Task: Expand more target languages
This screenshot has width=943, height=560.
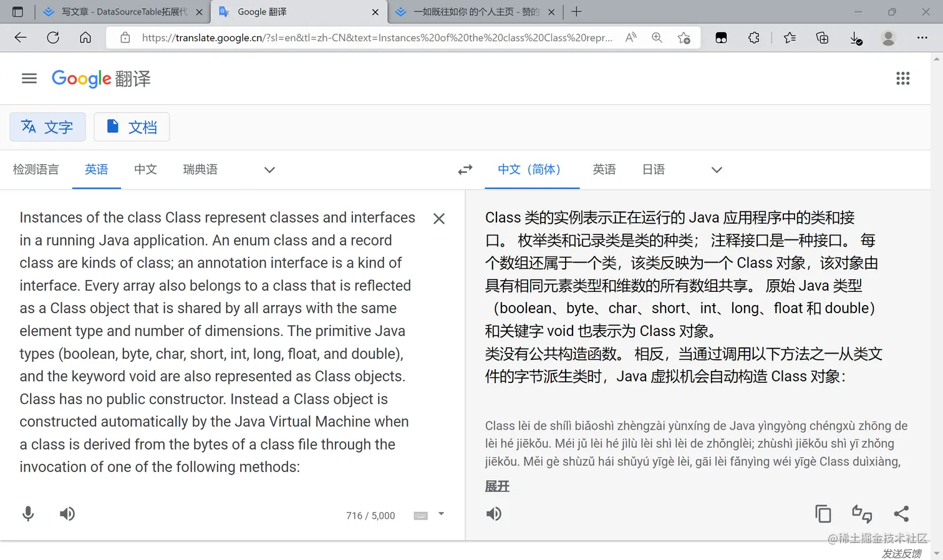Action: coord(717,170)
